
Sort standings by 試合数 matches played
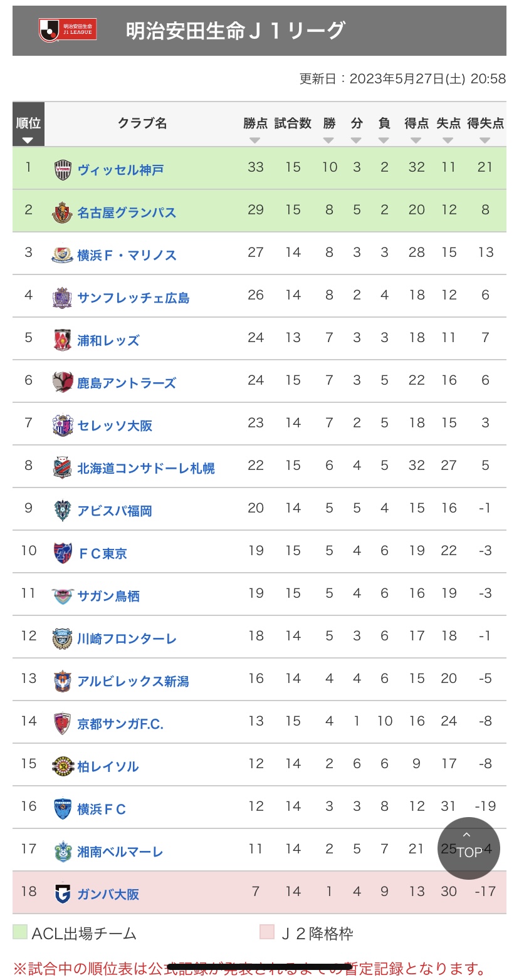pos(293,140)
